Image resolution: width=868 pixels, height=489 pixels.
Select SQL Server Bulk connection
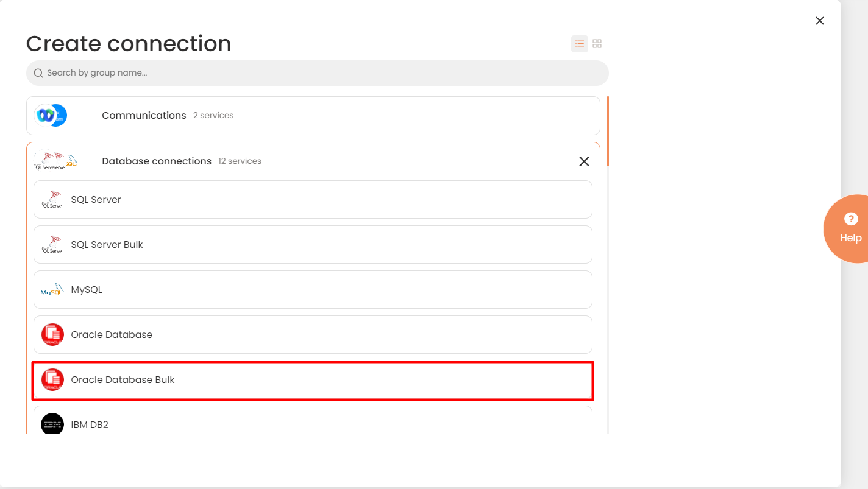click(313, 244)
